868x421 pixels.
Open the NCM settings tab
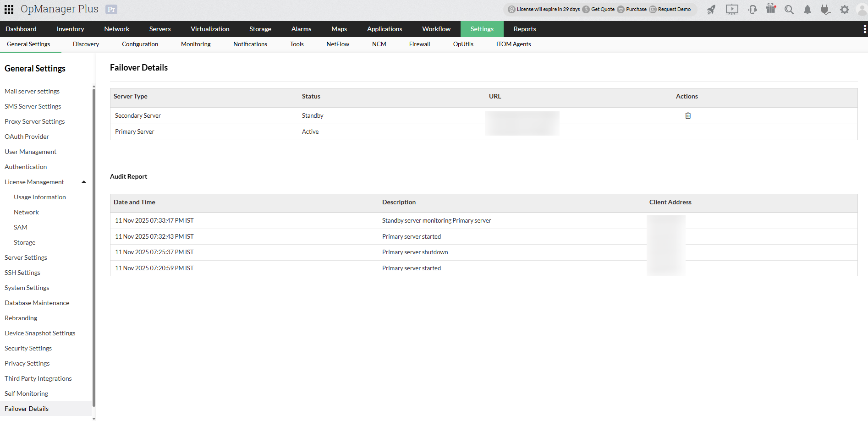tap(379, 44)
